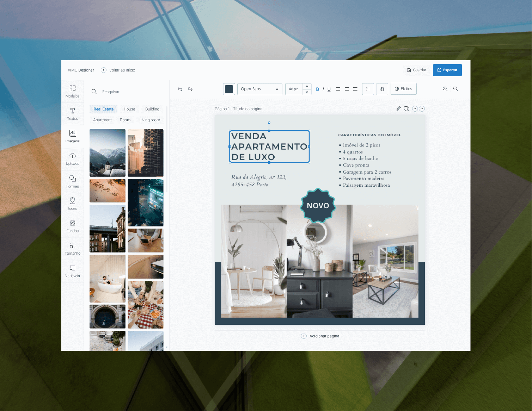Image resolution: width=532 pixels, height=411 pixels.
Task: Open the Textos sidebar tab
Action: (73, 114)
